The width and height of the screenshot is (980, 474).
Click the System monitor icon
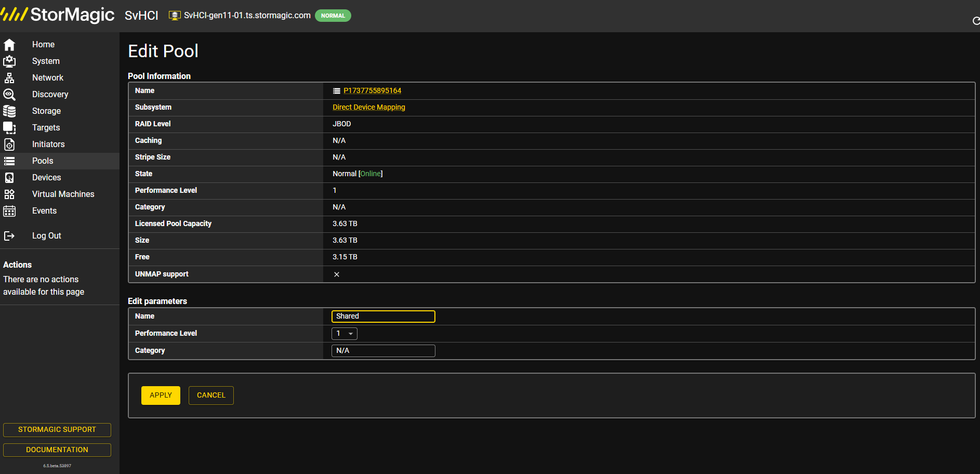click(9, 61)
